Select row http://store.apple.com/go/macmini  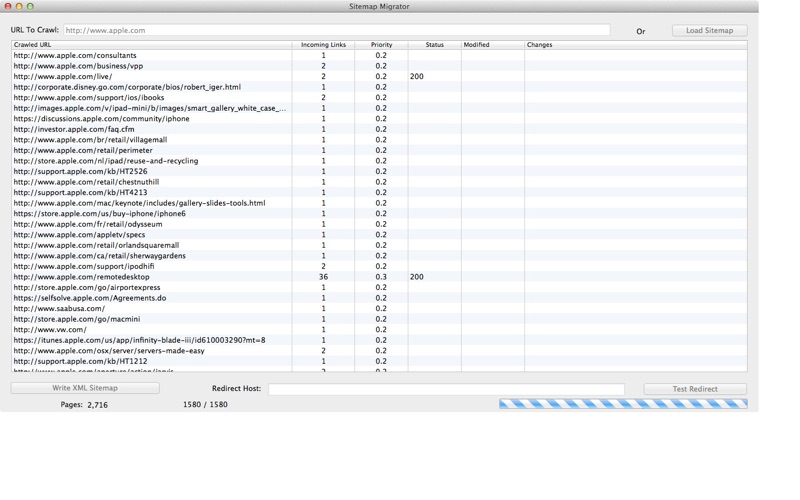point(379,319)
